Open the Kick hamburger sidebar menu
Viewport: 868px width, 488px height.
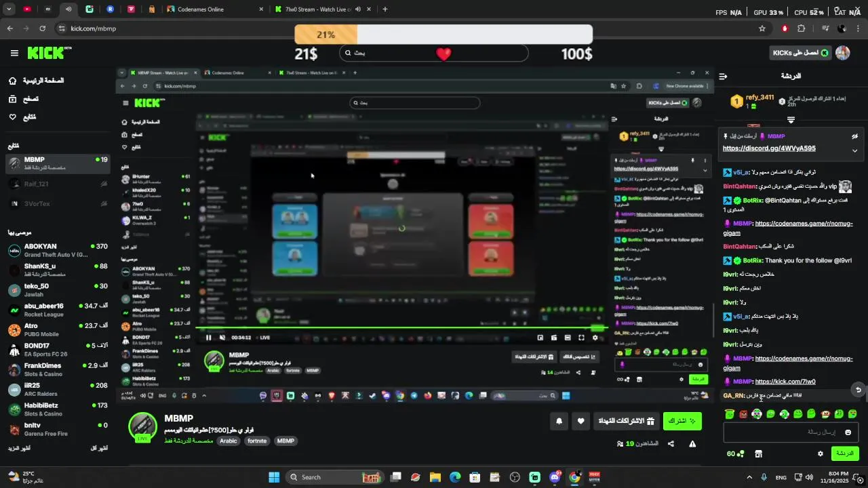pos(14,53)
